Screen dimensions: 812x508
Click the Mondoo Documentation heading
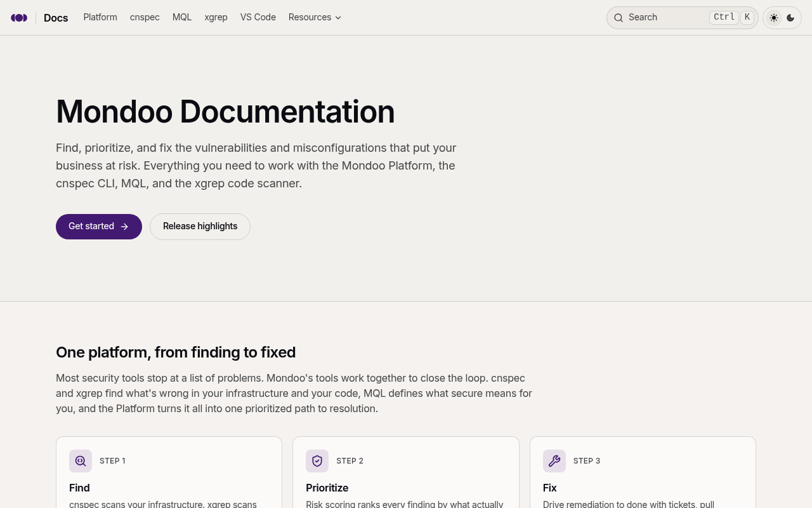(225, 112)
